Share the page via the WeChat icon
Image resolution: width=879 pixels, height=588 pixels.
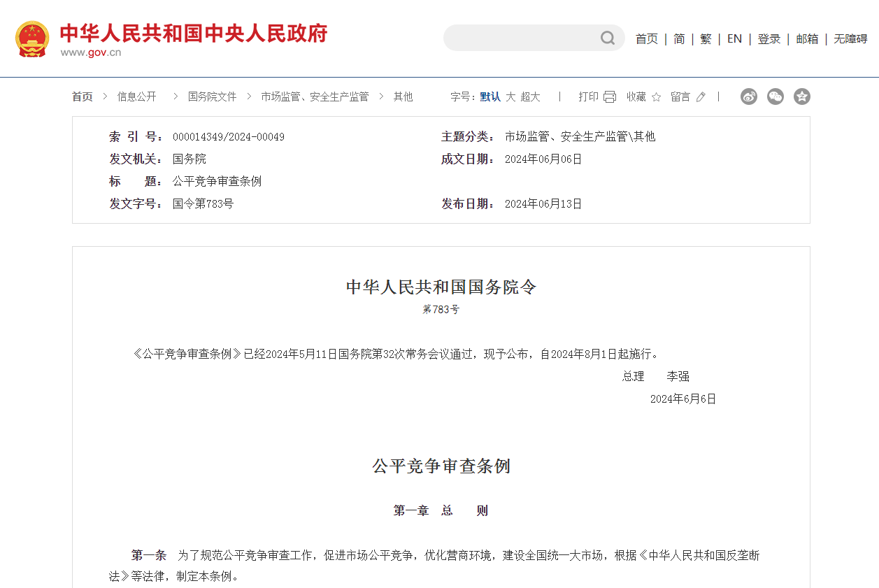[x=775, y=96]
